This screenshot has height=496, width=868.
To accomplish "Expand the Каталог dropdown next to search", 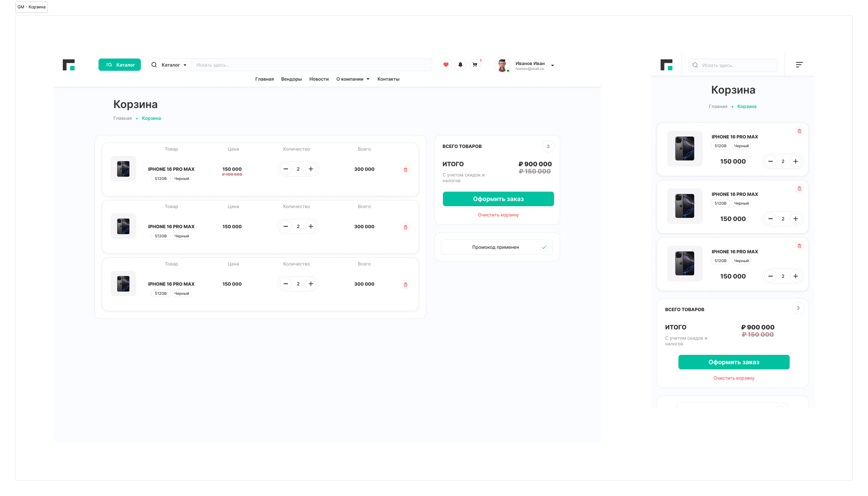I will [x=170, y=65].
